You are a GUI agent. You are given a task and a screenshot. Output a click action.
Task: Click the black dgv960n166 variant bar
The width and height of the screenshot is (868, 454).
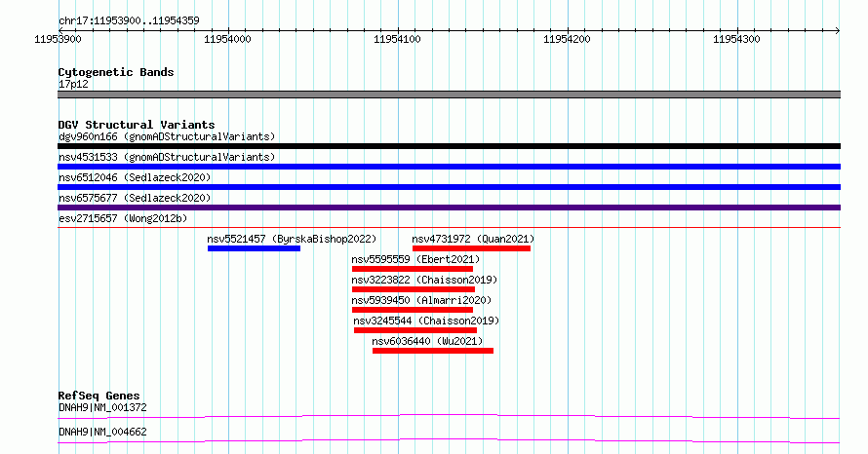pyautogui.click(x=449, y=146)
